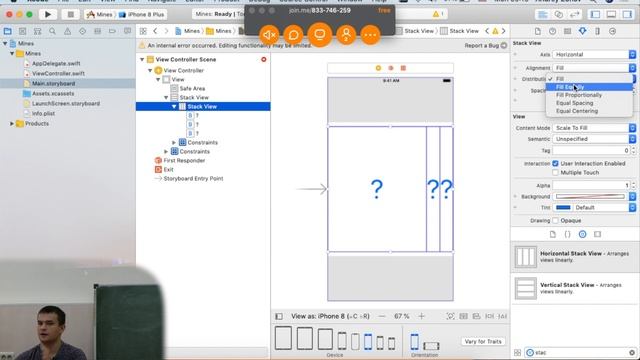Select First Responder in outline
Screen dimensions: 640x360
pos(184,160)
